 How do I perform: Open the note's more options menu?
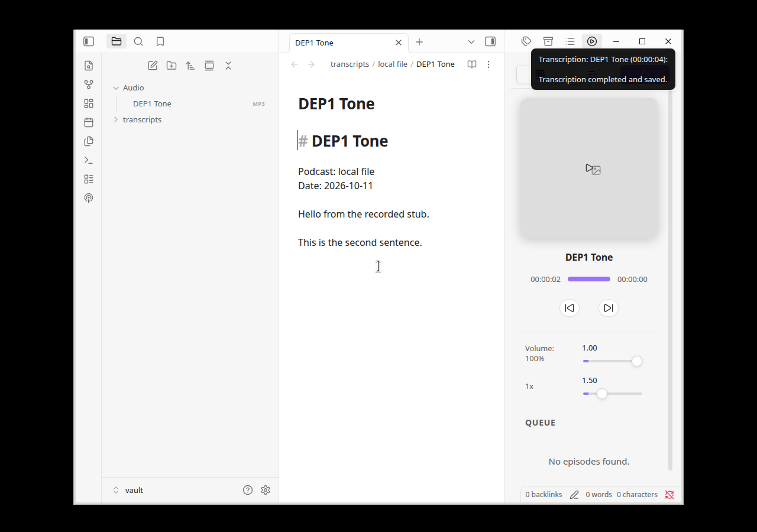pyautogui.click(x=489, y=64)
